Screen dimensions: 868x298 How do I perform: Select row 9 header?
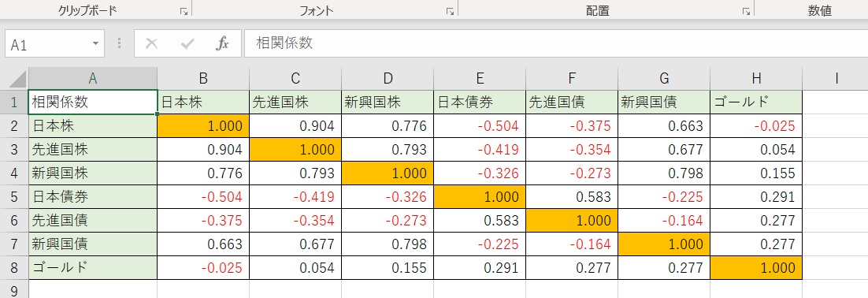[14, 289]
